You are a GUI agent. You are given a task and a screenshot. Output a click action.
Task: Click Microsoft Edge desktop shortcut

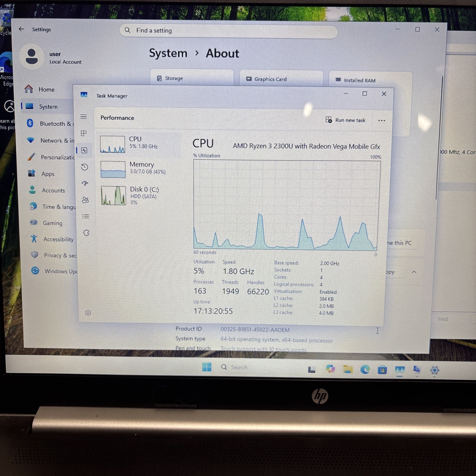pyautogui.click(x=6, y=69)
